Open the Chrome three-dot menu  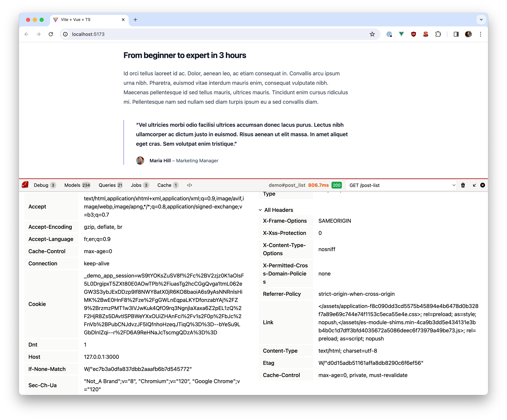pyautogui.click(x=481, y=34)
